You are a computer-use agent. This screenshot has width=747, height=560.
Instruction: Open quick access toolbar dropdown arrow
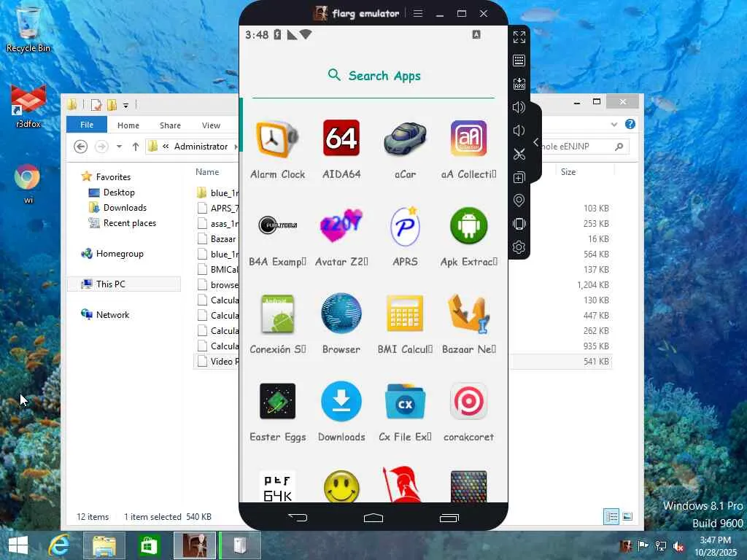pos(125,105)
